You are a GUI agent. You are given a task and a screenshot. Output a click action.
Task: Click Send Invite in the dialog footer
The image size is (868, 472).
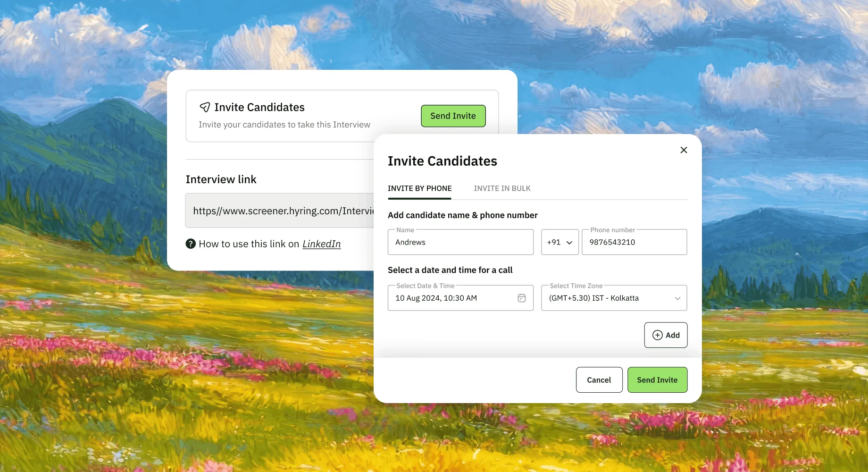coord(658,380)
